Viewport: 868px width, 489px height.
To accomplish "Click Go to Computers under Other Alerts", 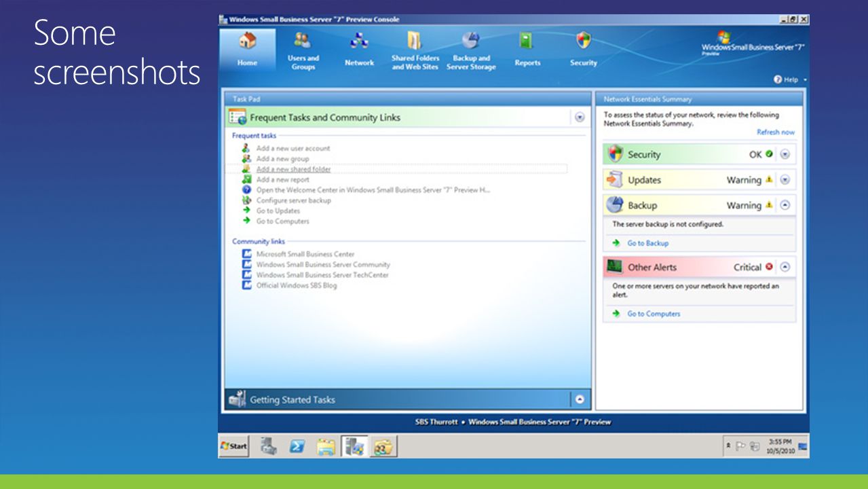I will [x=653, y=314].
